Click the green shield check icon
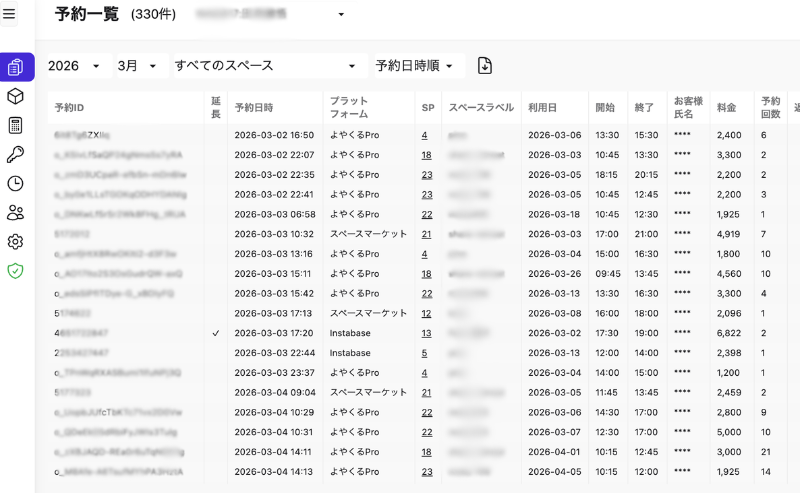 click(16, 270)
